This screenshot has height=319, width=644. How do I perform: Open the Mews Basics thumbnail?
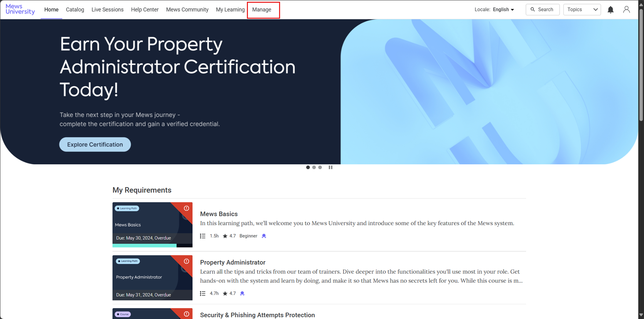152,225
